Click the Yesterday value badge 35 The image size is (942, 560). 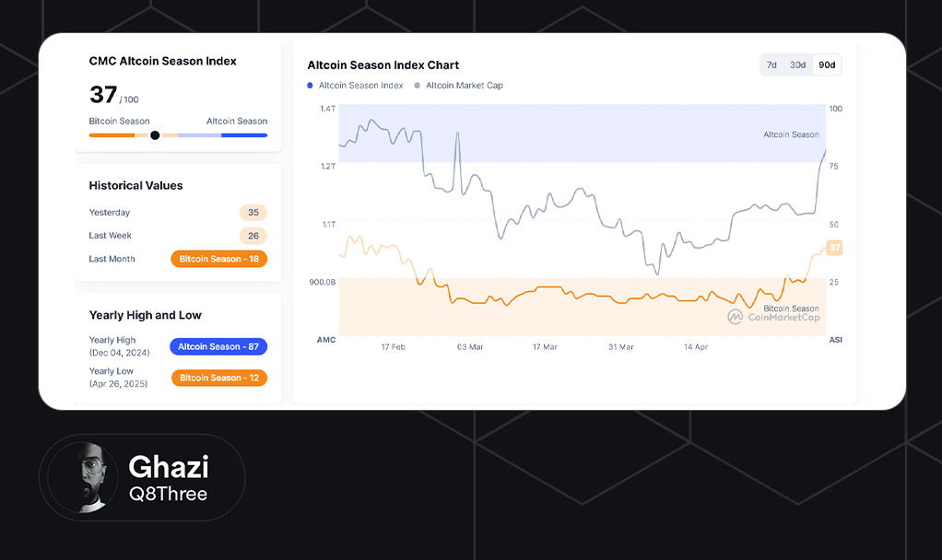click(253, 213)
